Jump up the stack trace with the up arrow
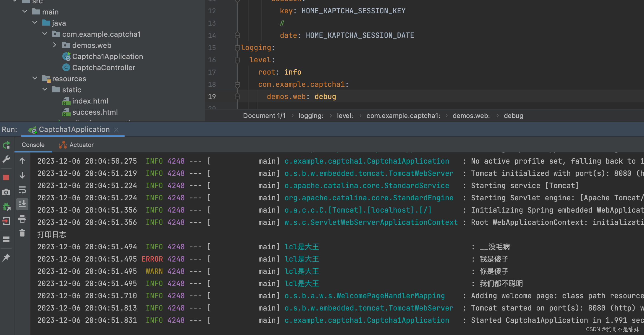 pos(22,161)
